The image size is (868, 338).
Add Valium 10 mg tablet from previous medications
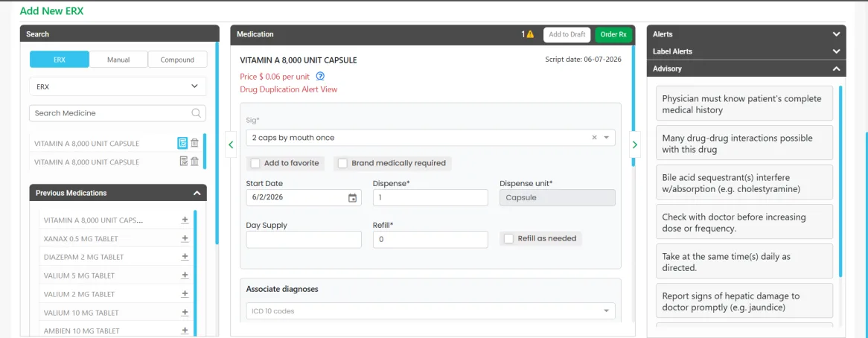pyautogui.click(x=185, y=313)
